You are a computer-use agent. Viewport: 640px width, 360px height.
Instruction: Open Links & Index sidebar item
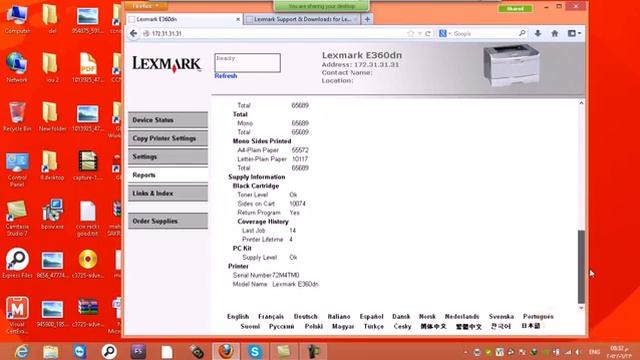[x=168, y=193]
